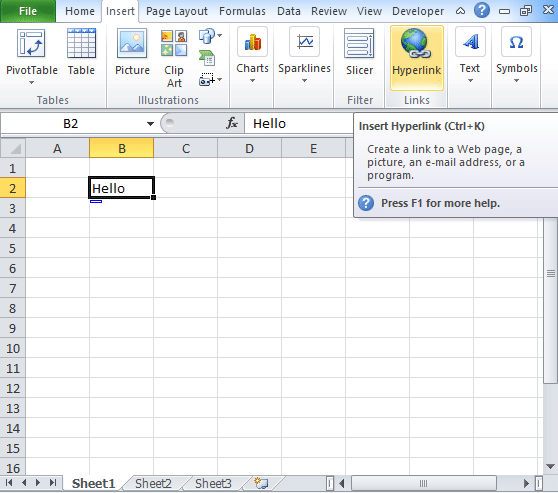
Task: Select row 10 header
Action: point(12,348)
